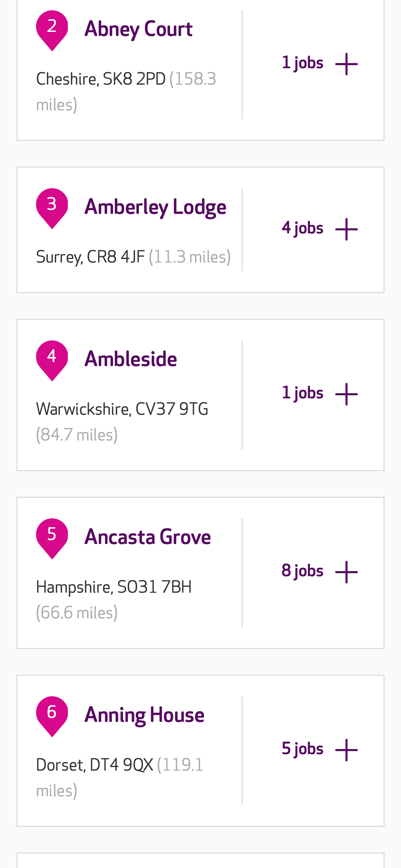Open the Amberley Lodge location link
401x868 pixels.
[x=155, y=207]
